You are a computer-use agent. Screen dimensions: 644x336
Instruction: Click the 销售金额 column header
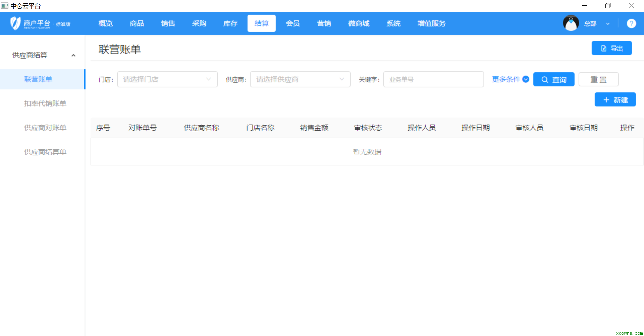point(314,128)
